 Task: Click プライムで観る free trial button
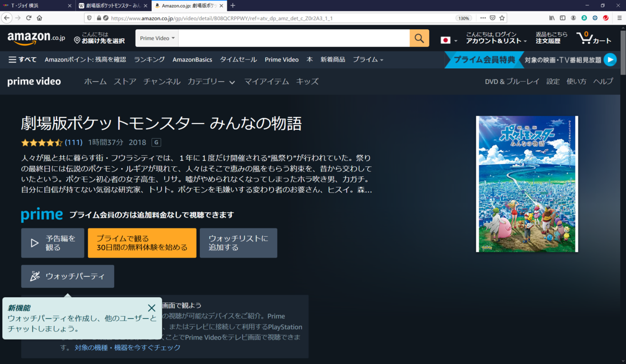pos(142,243)
